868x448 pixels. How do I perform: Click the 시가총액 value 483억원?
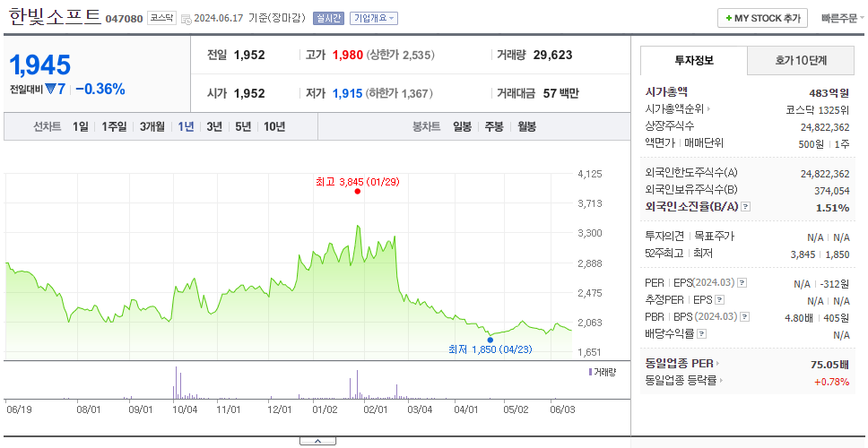[x=829, y=93]
